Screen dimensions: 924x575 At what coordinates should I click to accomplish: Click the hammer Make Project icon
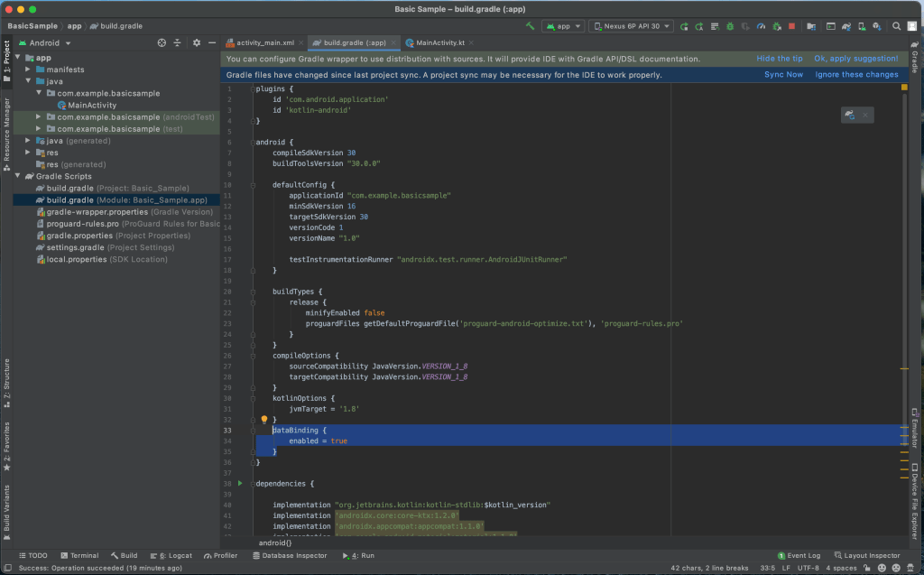point(531,26)
